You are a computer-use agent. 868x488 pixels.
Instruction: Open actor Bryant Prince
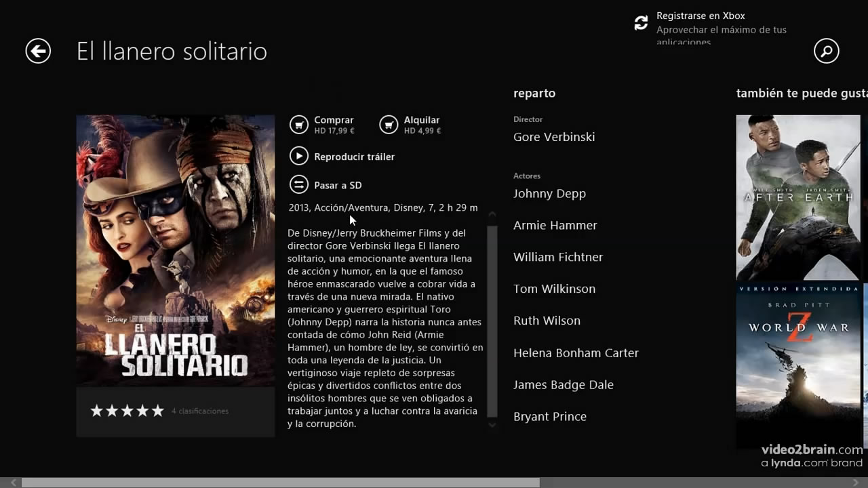[550, 417]
